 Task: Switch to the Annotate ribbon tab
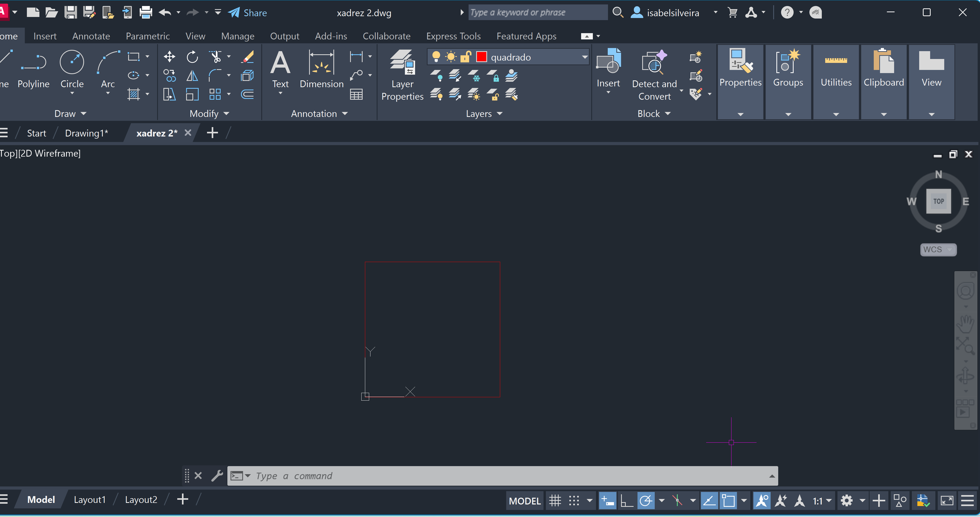[91, 36]
